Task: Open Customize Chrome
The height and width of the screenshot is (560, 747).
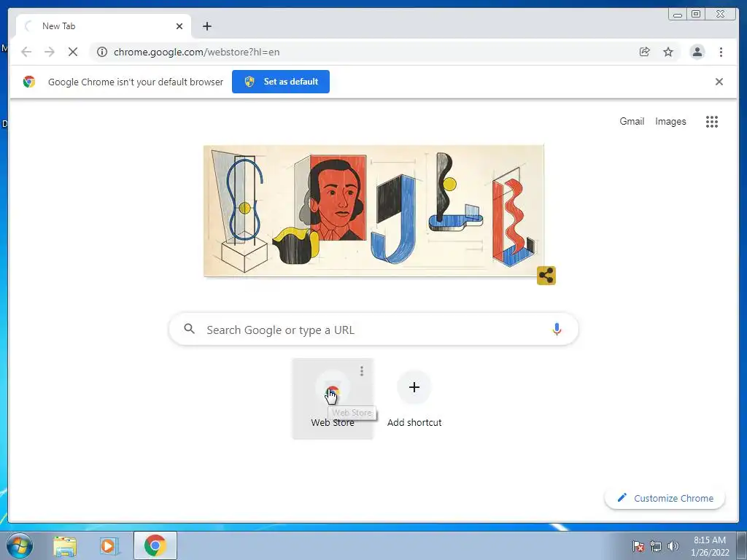Action: tap(665, 498)
